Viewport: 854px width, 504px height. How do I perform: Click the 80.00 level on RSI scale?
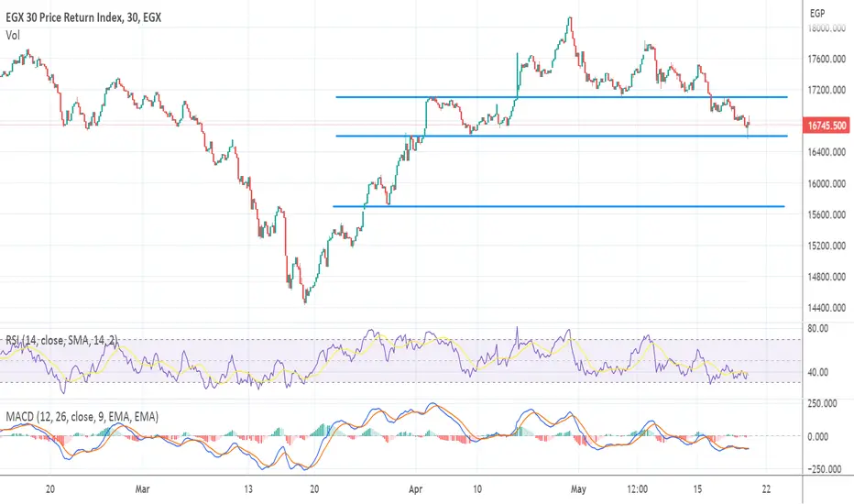coord(817,329)
